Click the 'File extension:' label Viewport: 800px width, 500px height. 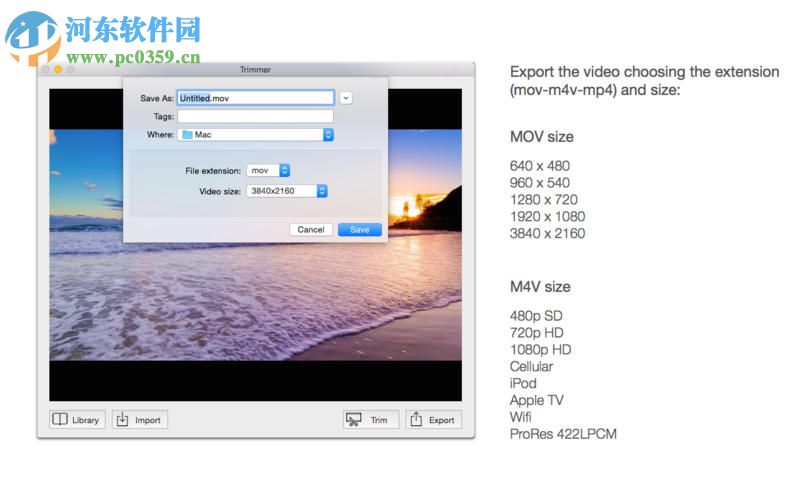tap(213, 171)
